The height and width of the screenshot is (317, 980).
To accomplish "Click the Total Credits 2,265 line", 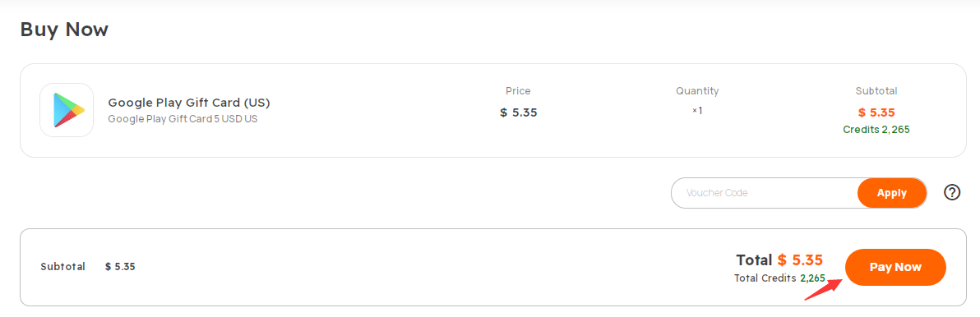I will tap(780, 278).
